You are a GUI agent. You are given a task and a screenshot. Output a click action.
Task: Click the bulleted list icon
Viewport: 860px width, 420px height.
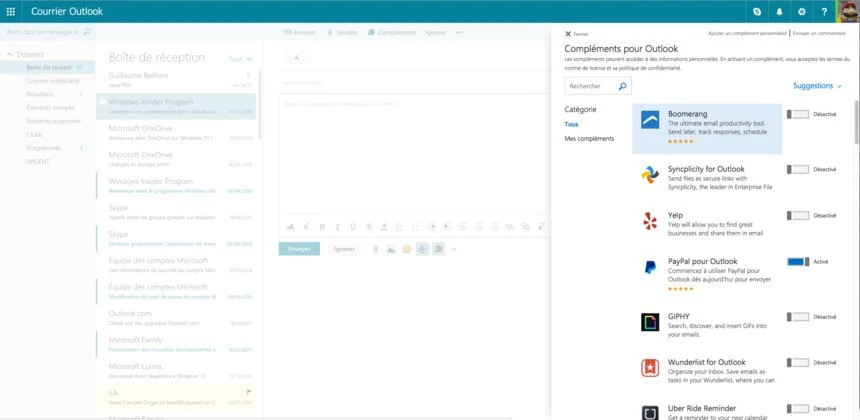tap(400, 226)
